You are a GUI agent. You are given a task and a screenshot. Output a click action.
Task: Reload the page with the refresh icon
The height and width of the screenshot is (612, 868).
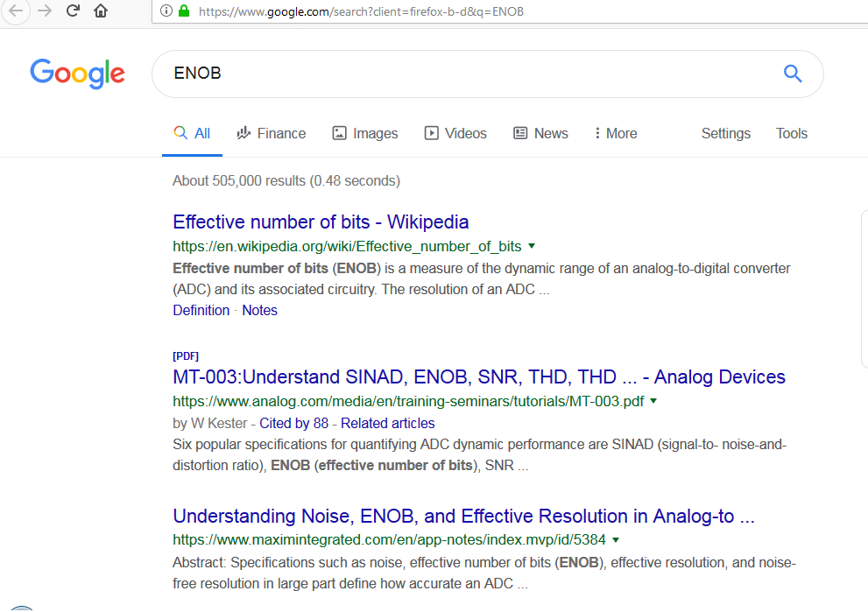73,11
